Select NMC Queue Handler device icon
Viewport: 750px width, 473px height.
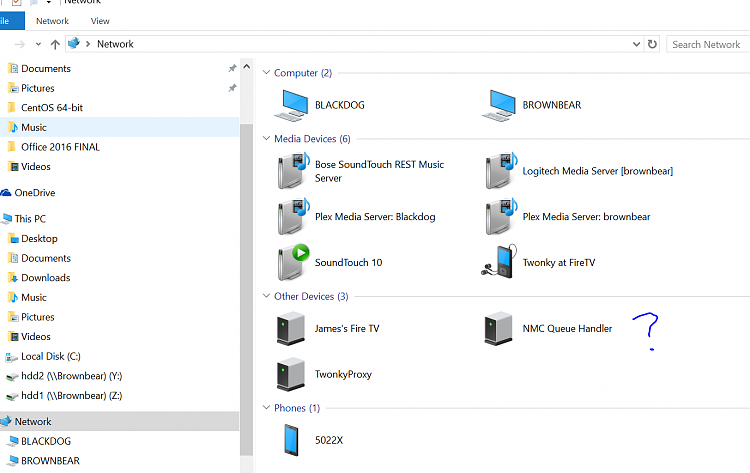pos(498,329)
